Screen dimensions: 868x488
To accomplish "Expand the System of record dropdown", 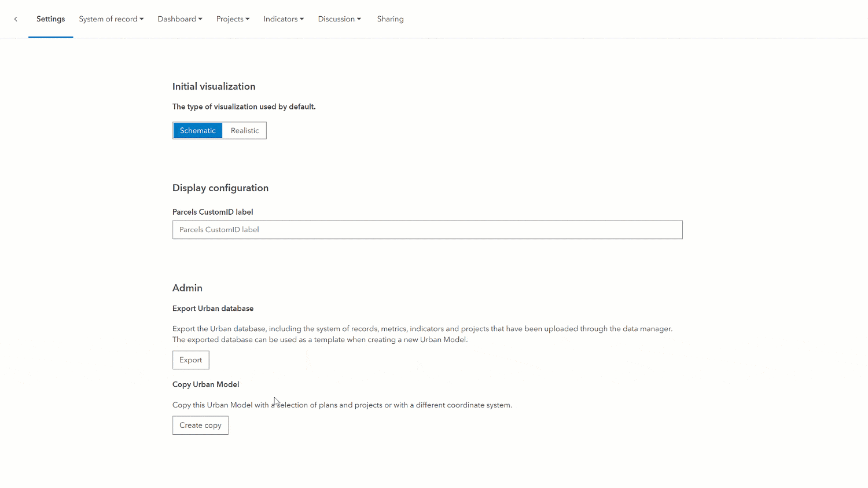I will [111, 19].
